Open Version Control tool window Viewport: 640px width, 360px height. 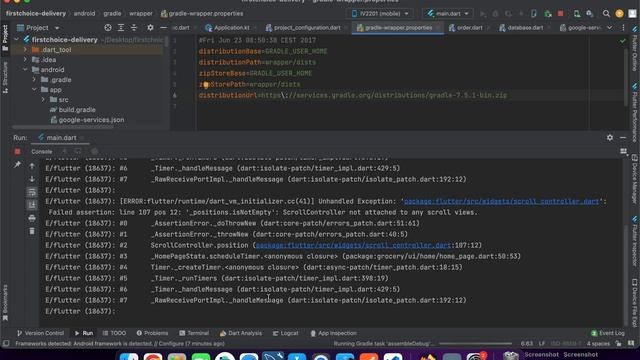(x=40, y=333)
